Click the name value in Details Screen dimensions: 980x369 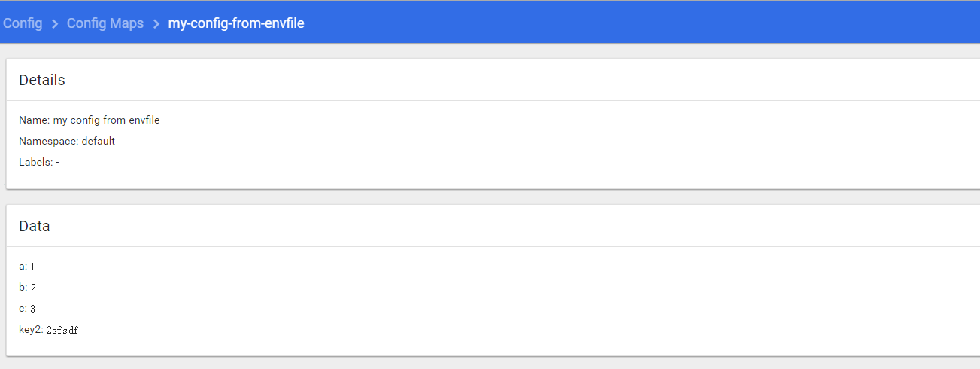(x=106, y=120)
